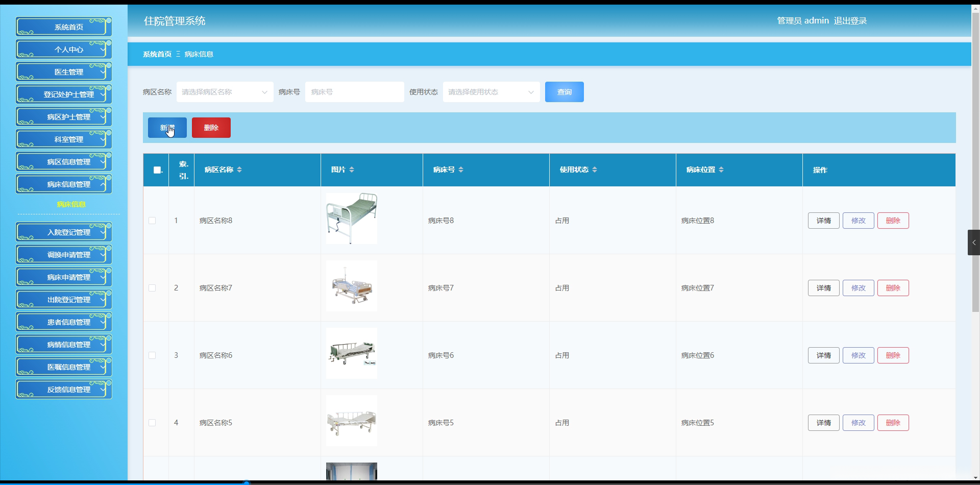The width and height of the screenshot is (980, 485).
Task: Click 删除 for 病区名称6 row
Action: tap(893, 355)
